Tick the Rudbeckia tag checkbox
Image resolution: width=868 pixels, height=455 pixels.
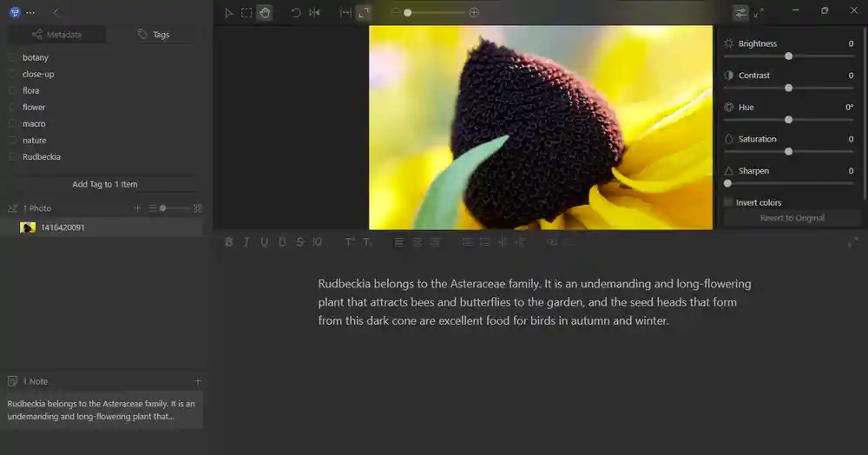pyautogui.click(x=13, y=157)
